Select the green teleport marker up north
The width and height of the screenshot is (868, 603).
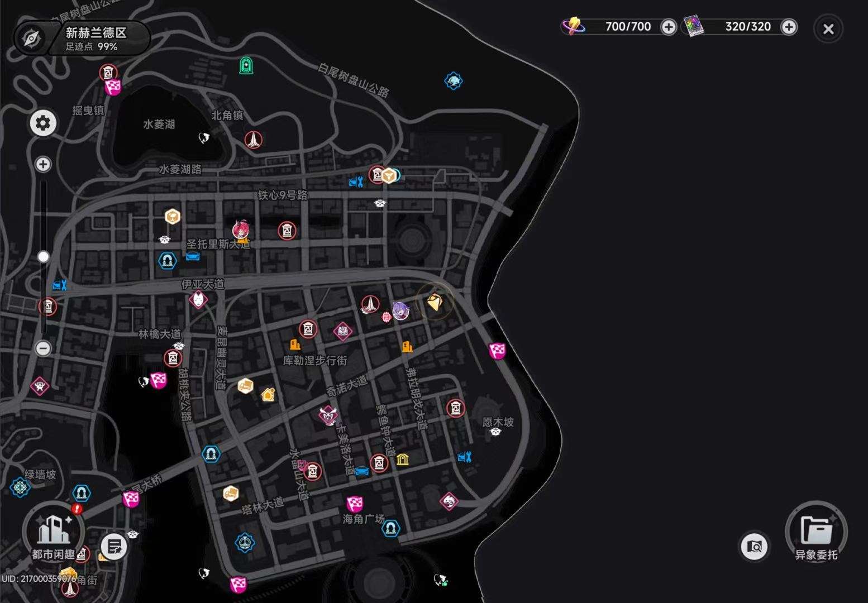pos(246,65)
